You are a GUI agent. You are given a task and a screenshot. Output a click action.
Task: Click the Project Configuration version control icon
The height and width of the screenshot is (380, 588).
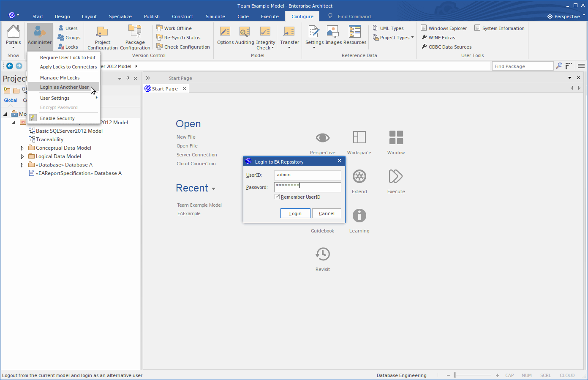click(102, 32)
